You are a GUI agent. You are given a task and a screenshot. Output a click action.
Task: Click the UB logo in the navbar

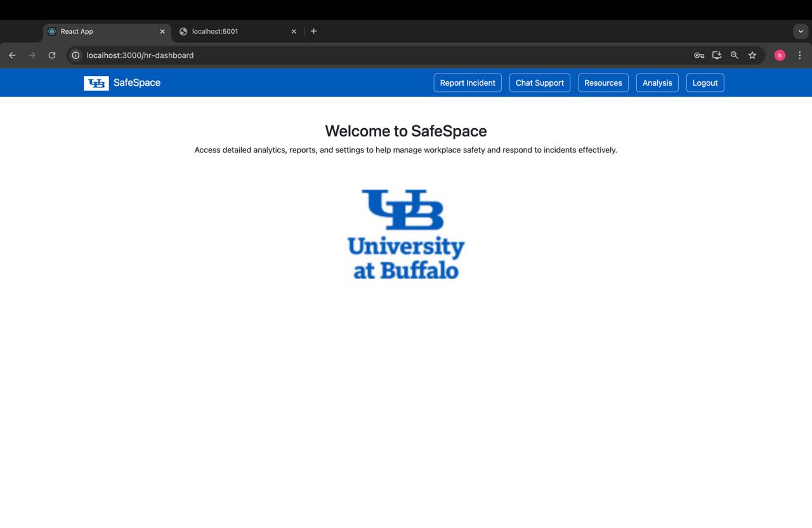[x=96, y=83]
